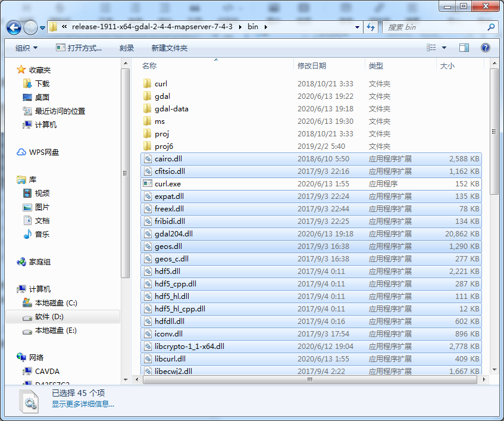Open 桌面 in favorites
The image size is (504, 421).
(36, 97)
